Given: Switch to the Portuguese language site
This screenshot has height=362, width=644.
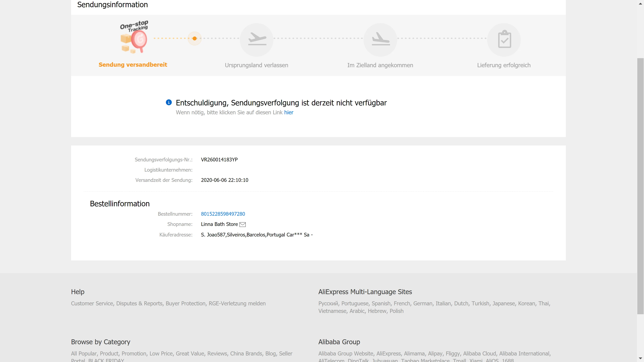Looking at the screenshot, I should point(355,303).
